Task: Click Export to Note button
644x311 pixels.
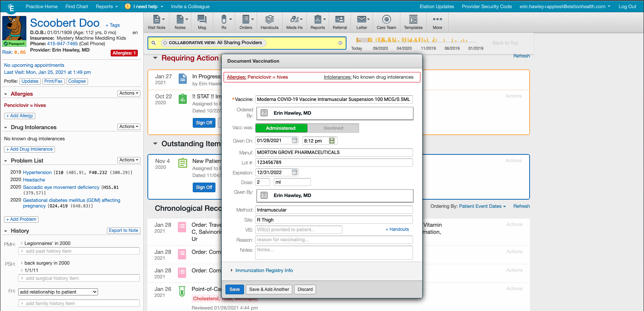Action: pos(124,230)
